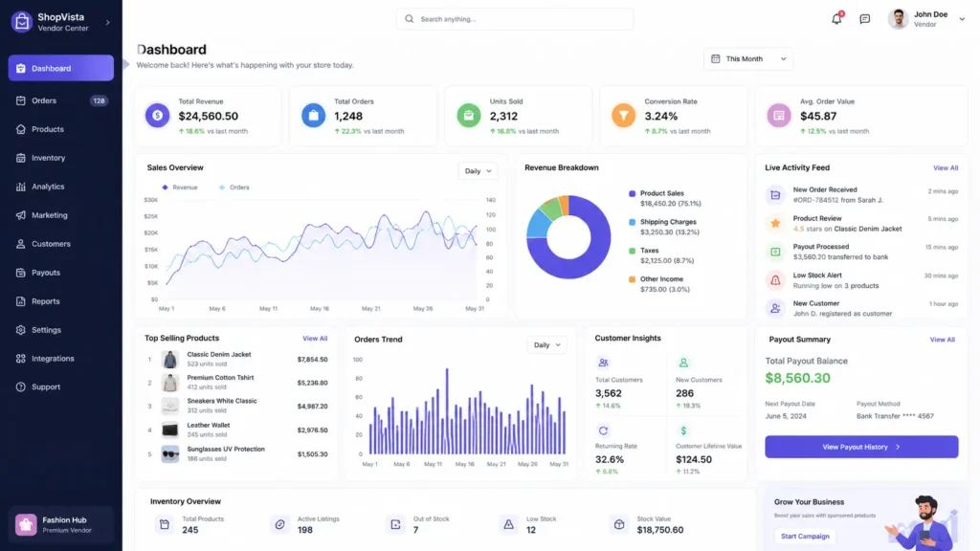Image resolution: width=980 pixels, height=551 pixels.
Task: Click the Payout Processed icon
Action: 775,252
